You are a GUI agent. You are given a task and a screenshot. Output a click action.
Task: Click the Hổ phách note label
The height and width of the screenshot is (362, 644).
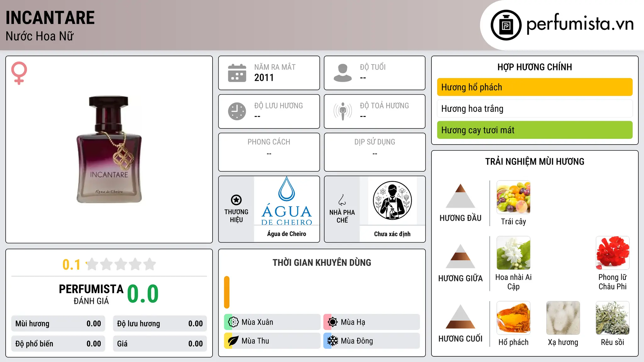tap(514, 342)
